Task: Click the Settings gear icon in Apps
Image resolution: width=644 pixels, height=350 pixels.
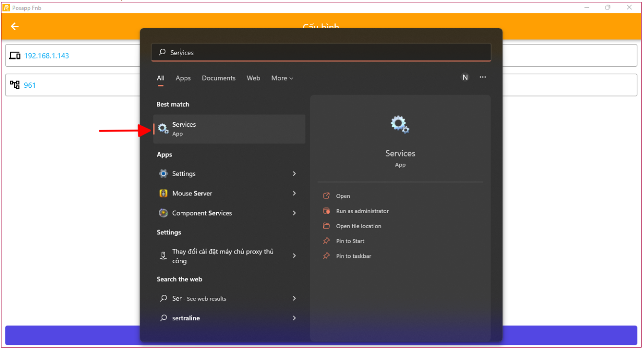Action: [x=163, y=174]
